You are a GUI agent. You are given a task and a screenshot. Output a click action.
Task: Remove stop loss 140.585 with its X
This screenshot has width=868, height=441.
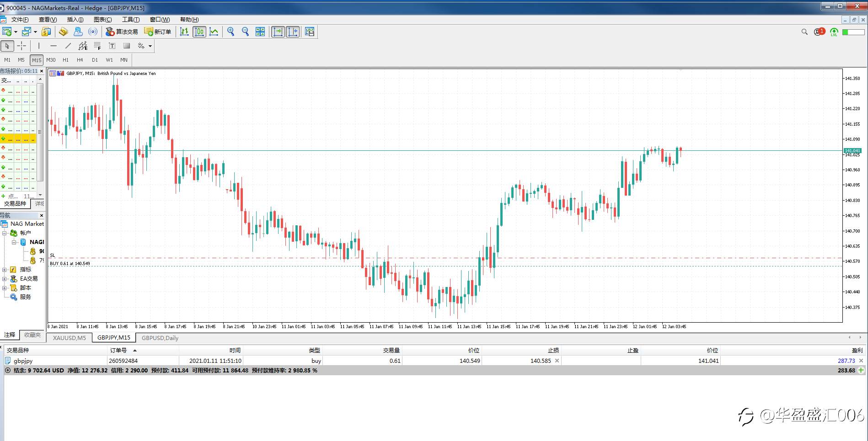click(557, 361)
